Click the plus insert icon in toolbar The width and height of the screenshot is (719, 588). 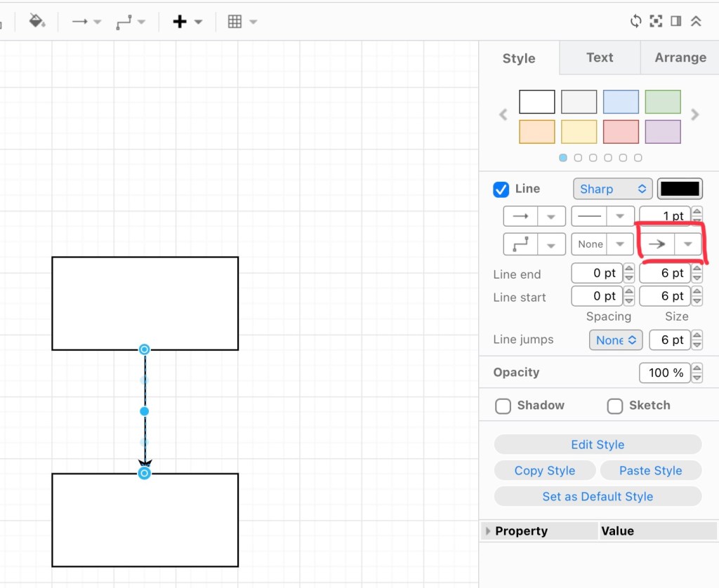180,22
